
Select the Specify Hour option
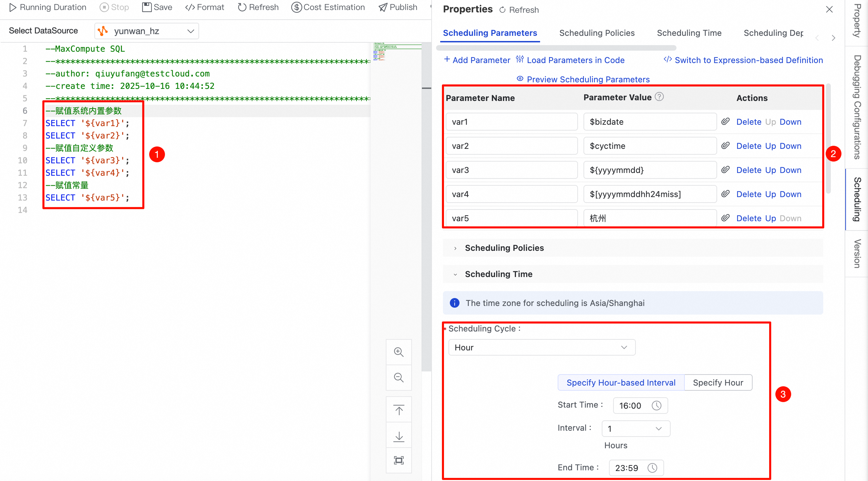(x=718, y=382)
